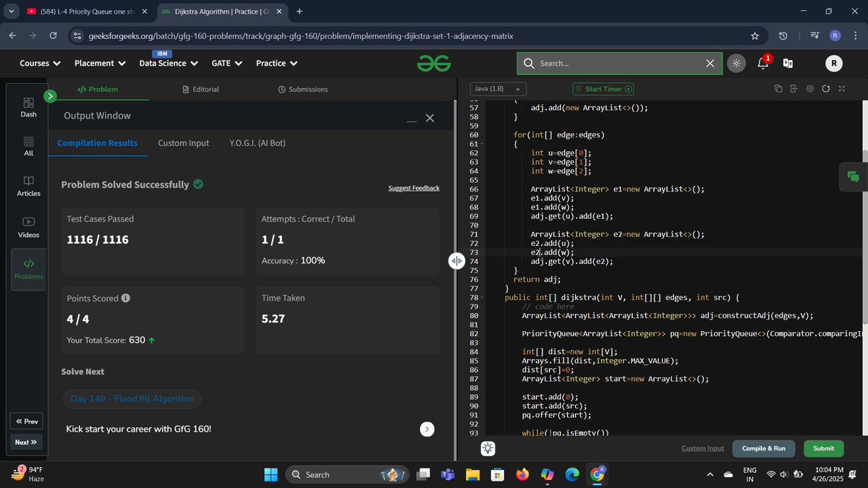Open the Y.O.G.I. (AI Bot) tab
Image resolution: width=868 pixels, height=488 pixels.
(258, 143)
